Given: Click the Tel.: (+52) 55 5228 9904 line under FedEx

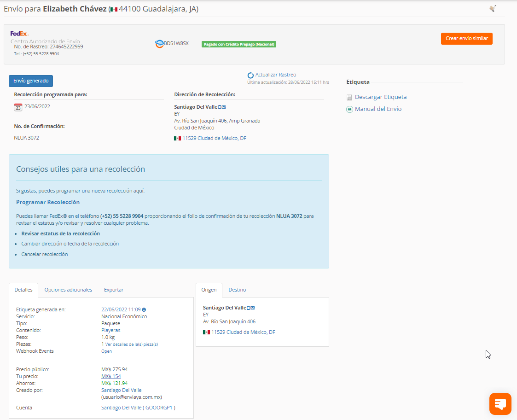Looking at the screenshot, I should (36, 54).
